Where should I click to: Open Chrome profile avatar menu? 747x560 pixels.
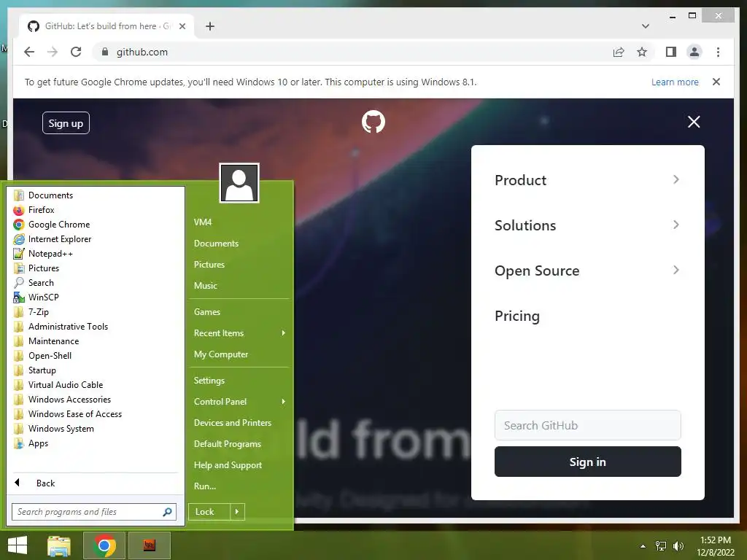coord(694,52)
